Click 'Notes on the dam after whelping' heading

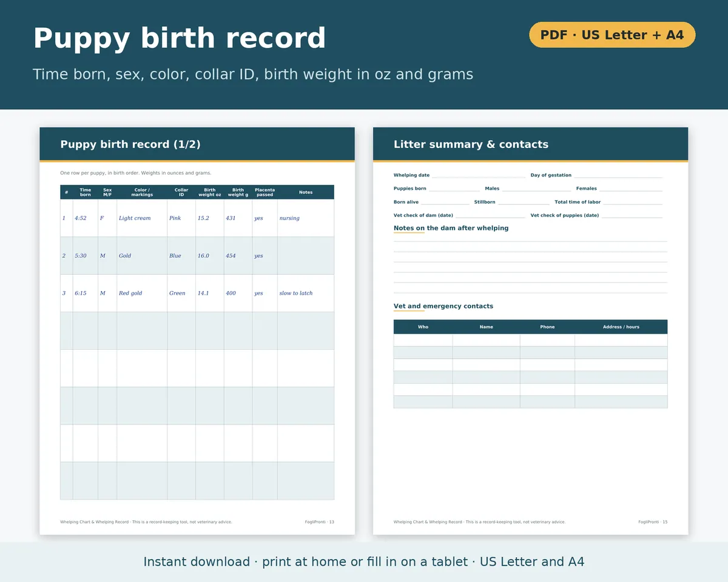(451, 229)
